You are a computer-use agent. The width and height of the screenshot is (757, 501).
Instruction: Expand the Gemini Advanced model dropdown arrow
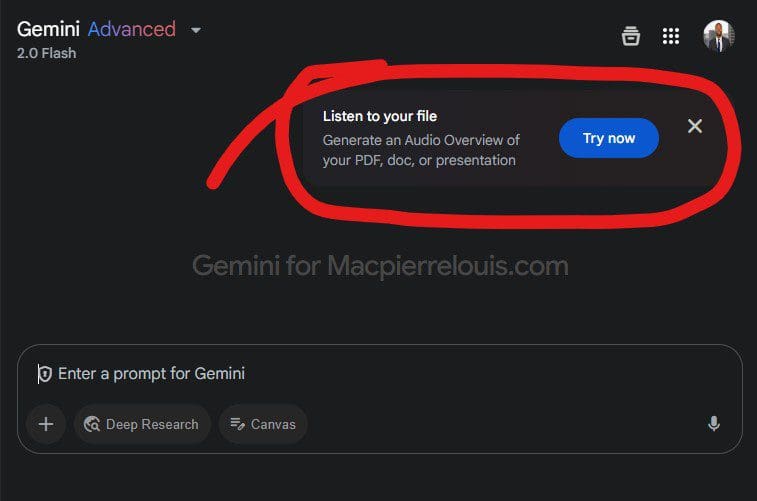pos(196,30)
